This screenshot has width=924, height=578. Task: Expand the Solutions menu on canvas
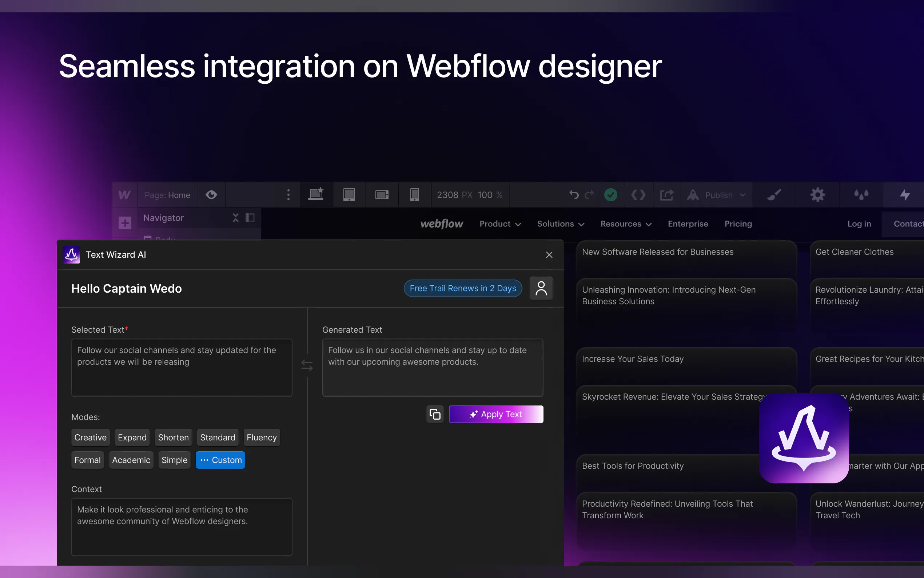(561, 224)
